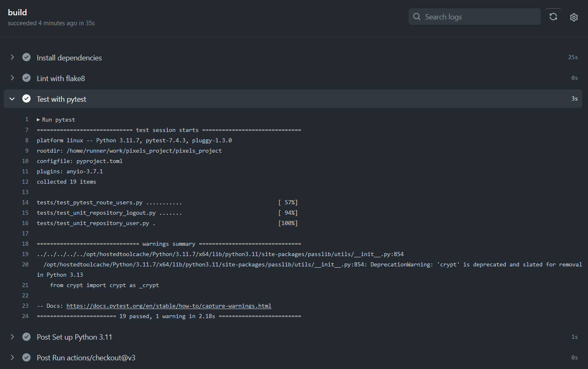Viewport: 588px width, 369px height.
Task: Click success checkmark beside Post Run actions/checkout@v3
Action: point(26,357)
